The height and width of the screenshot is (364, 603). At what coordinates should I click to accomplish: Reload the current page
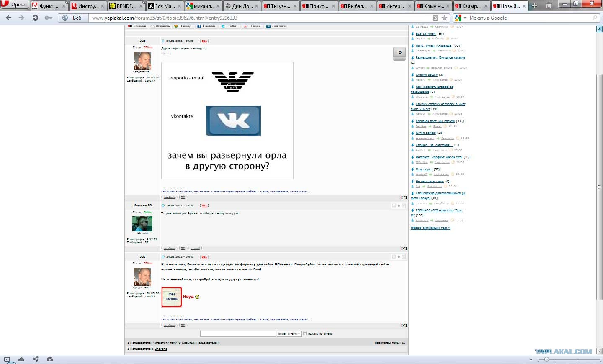click(x=35, y=18)
